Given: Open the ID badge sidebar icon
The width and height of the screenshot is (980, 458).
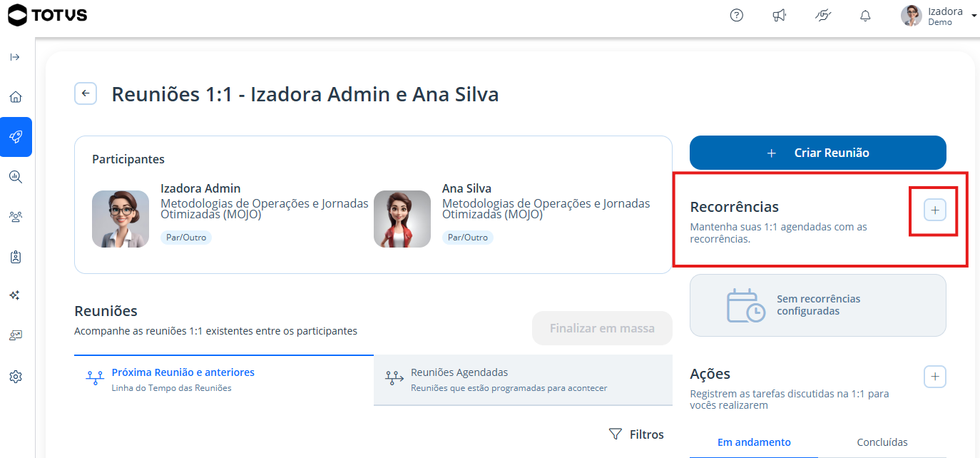Looking at the screenshot, I should click(16, 257).
